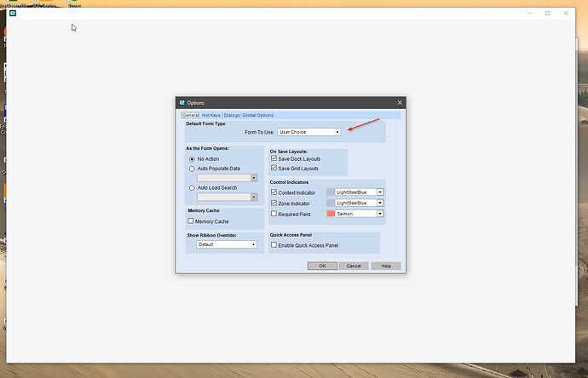Open the Context Indicator color dropdown arrow
This screenshot has width=588, height=378.
pyautogui.click(x=380, y=192)
